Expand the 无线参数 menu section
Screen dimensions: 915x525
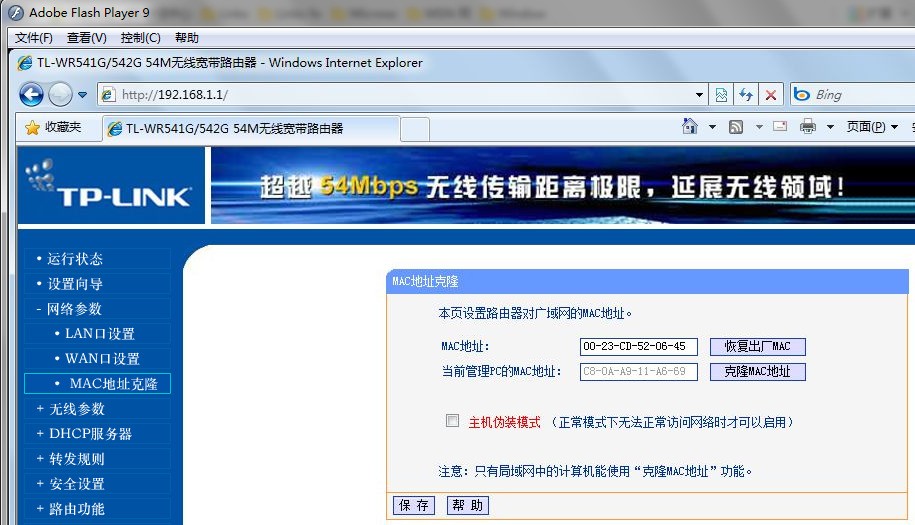tap(76, 409)
